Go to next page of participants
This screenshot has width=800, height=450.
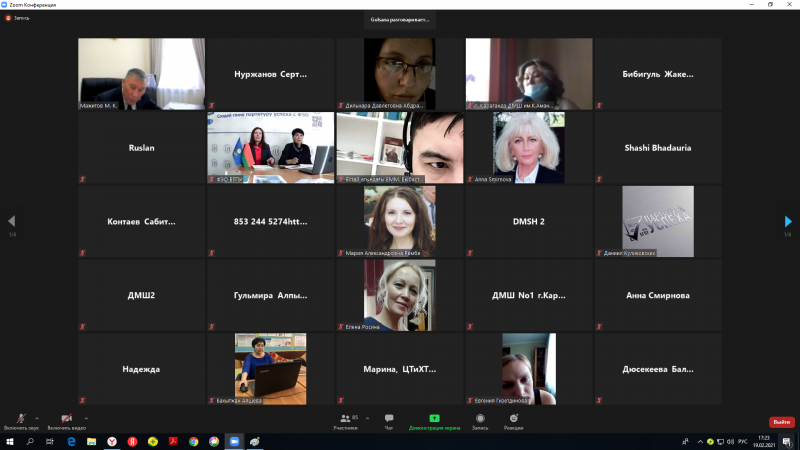[788, 222]
